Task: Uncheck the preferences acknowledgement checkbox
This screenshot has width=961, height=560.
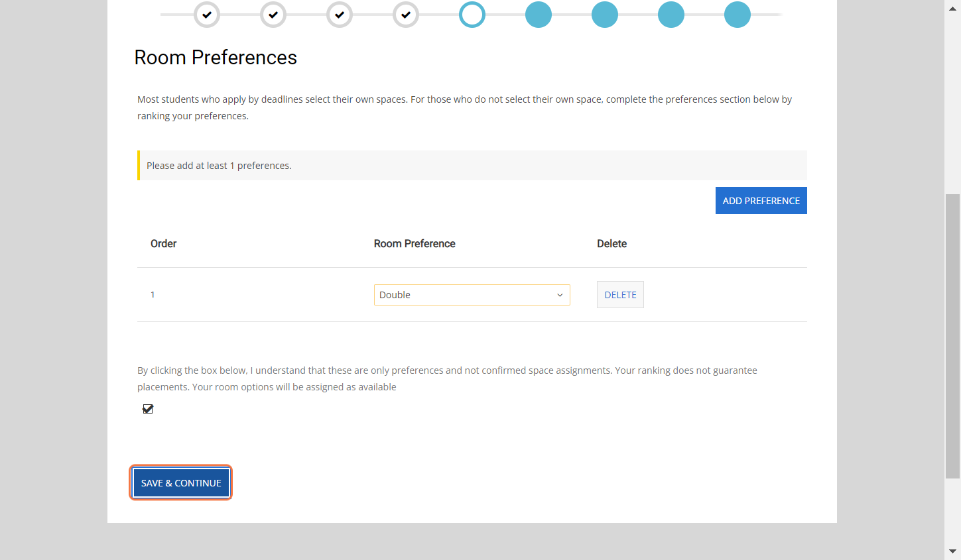Action: tap(148, 409)
